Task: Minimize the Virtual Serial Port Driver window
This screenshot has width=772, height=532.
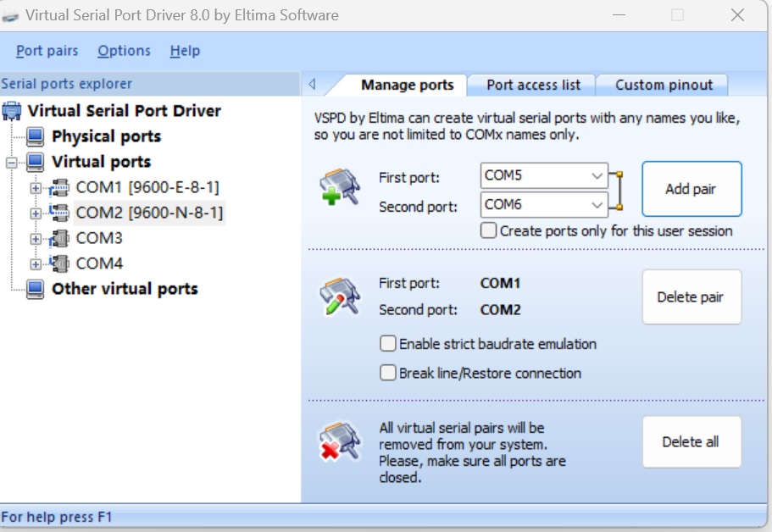Action: [619, 15]
